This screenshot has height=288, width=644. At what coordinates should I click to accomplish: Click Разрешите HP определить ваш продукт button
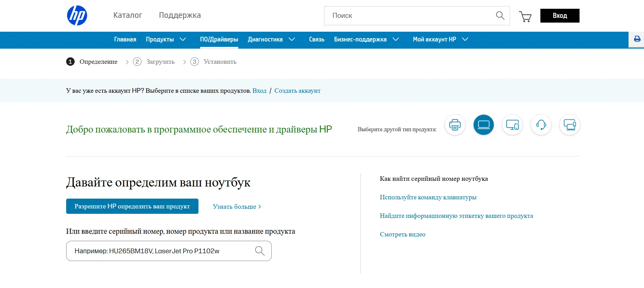(x=132, y=206)
